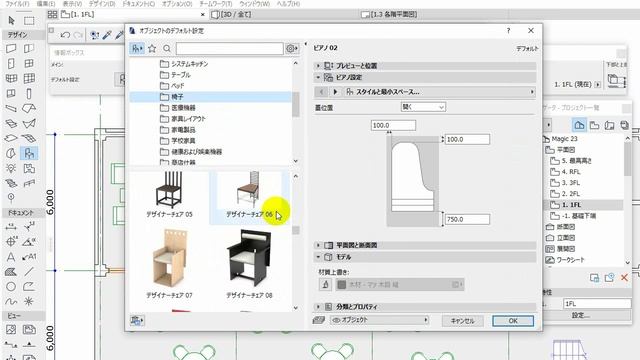Open the スタイルと最小スペース page selector
640x360 pixels.
(440, 92)
